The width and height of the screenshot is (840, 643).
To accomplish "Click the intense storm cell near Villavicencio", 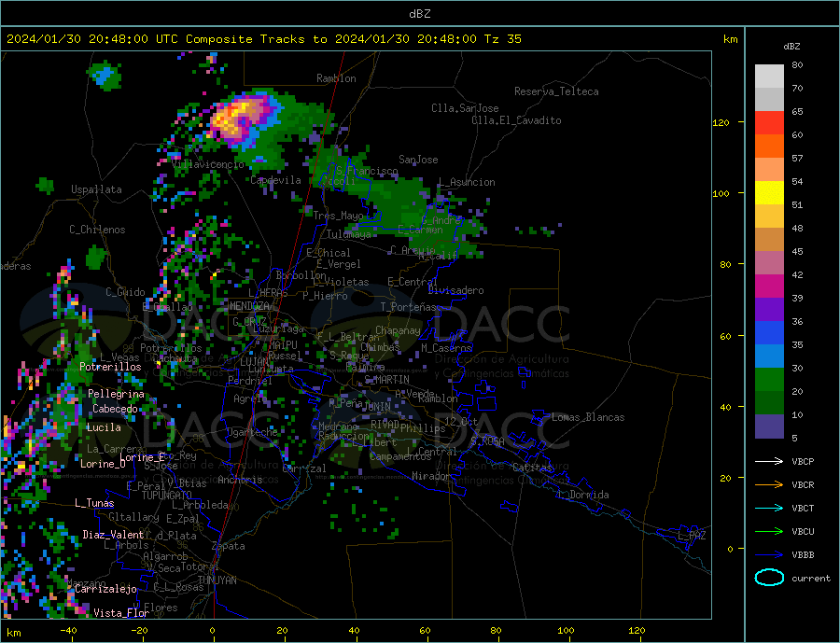I will [x=239, y=119].
